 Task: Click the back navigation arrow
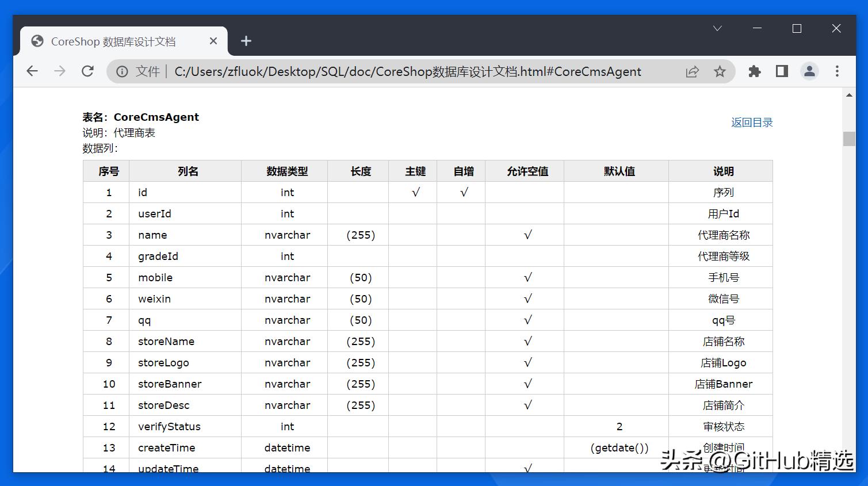click(32, 71)
